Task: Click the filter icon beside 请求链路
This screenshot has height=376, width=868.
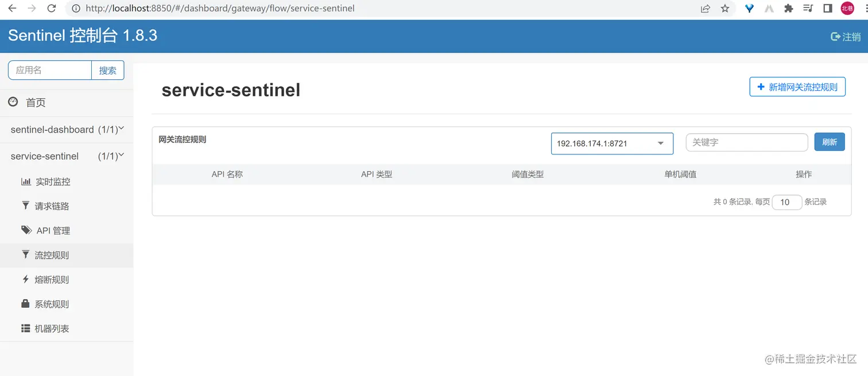Action: (x=25, y=206)
